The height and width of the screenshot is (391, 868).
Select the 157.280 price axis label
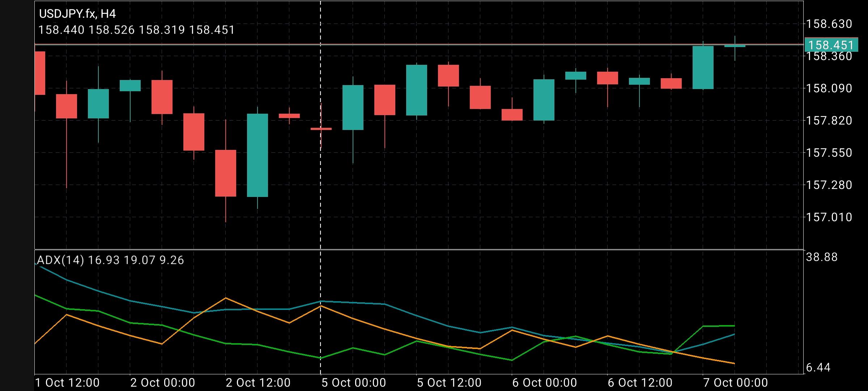click(829, 185)
